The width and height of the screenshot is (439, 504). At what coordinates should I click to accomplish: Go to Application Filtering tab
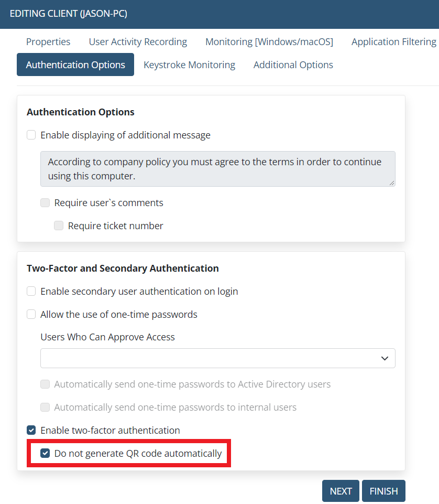[393, 42]
